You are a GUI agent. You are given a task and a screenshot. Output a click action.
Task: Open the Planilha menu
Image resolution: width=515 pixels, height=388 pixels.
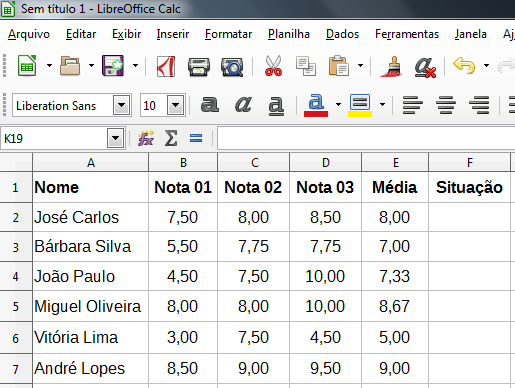(289, 34)
